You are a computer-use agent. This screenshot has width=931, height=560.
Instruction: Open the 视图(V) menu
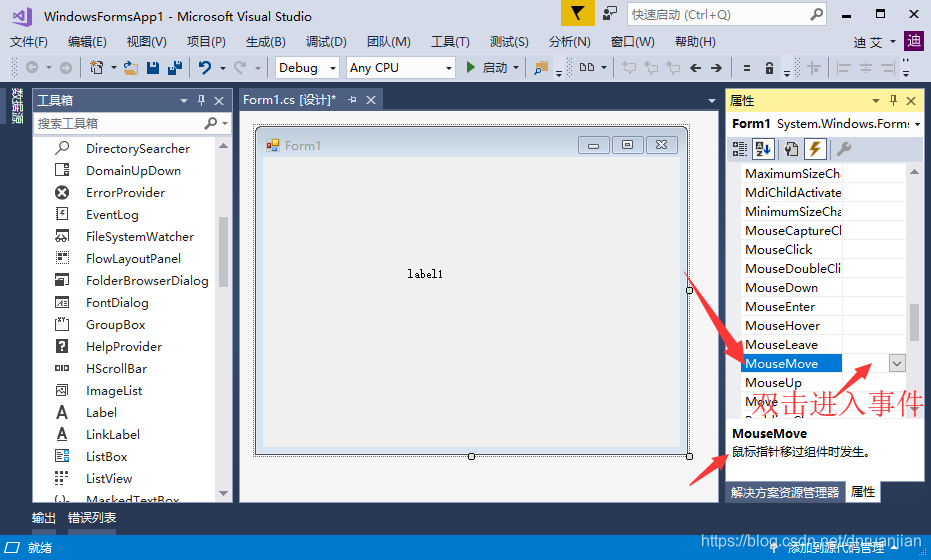[146, 42]
